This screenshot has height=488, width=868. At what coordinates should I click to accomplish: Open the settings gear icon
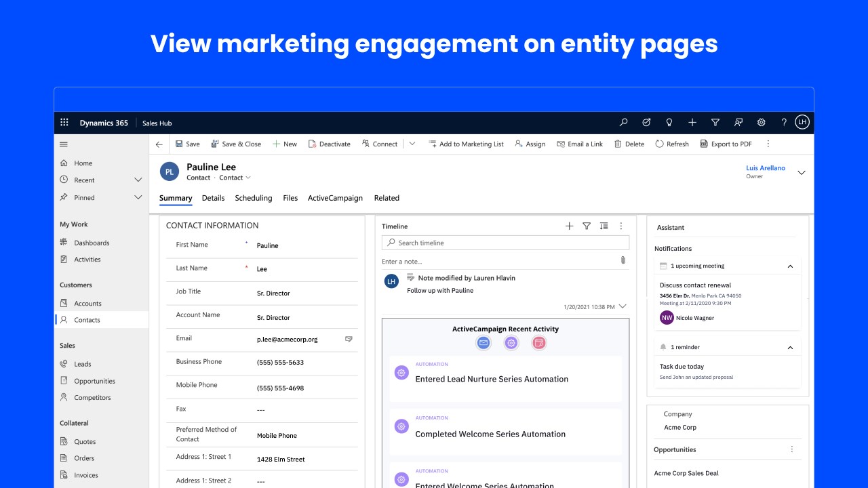coord(762,123)
